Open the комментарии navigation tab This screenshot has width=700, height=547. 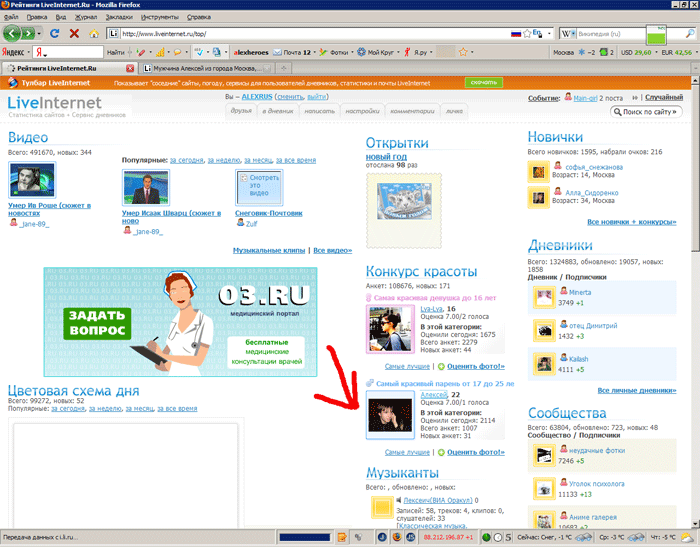412,110
